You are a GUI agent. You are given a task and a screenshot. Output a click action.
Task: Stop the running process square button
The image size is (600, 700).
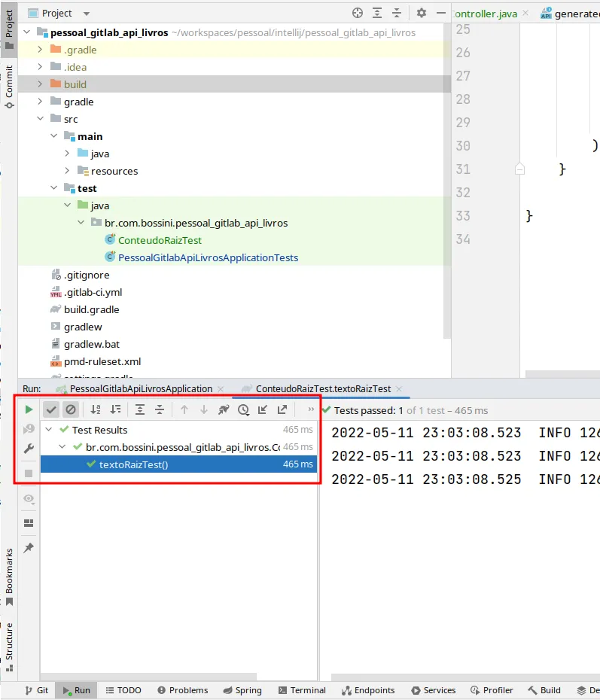click(29, 473)
